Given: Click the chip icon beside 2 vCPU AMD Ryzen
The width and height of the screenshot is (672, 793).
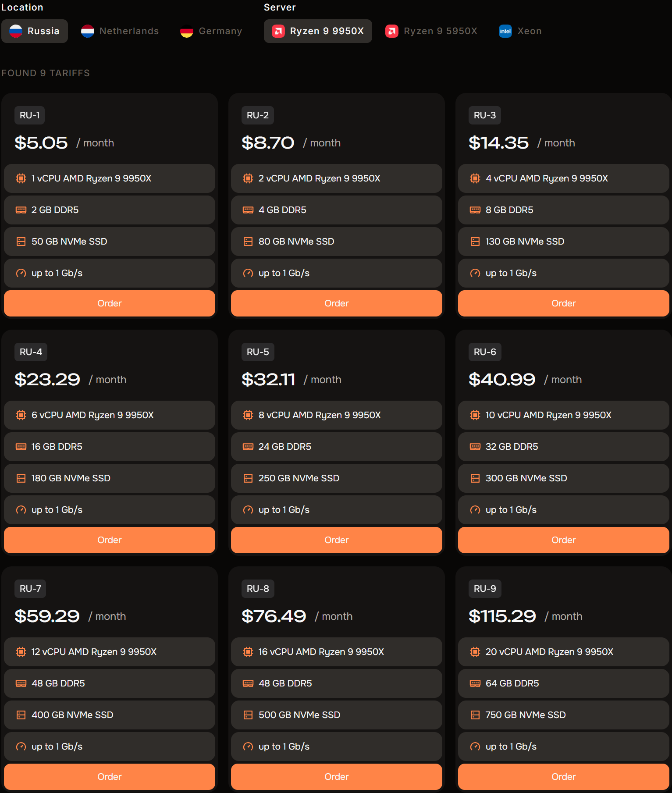Looking at the screenshot, I should tap(248, 178).
